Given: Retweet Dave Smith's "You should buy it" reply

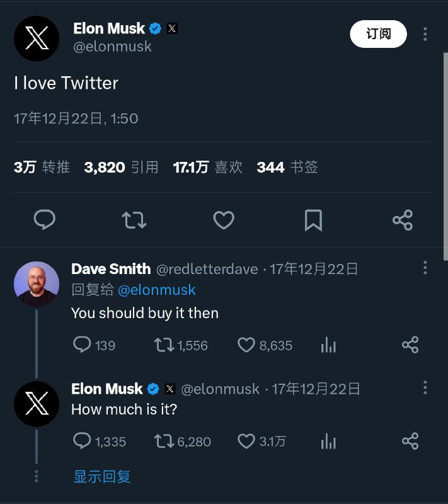Looking at the screenshot, I should click(x=164, y=345).
